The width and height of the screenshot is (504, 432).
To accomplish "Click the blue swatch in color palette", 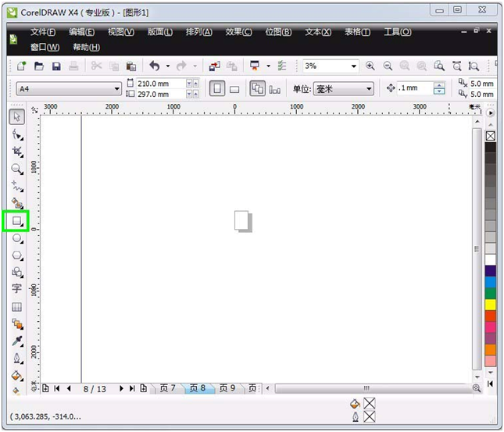I will tap(490, 281).
